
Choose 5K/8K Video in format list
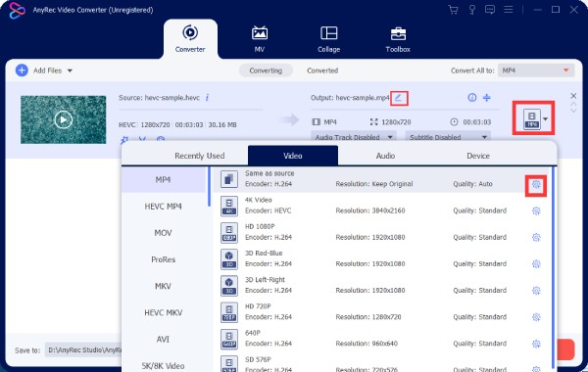[164, 365]
